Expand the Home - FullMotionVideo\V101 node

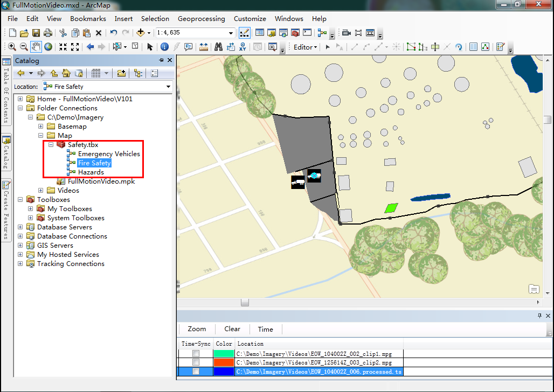pyautogui.click(x=20, y=99)
